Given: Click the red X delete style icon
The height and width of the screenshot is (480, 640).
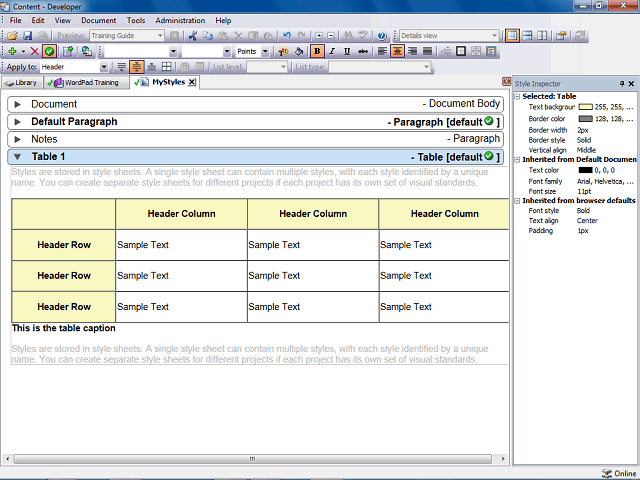Looking at the screenshot, I should click(34, 51).
